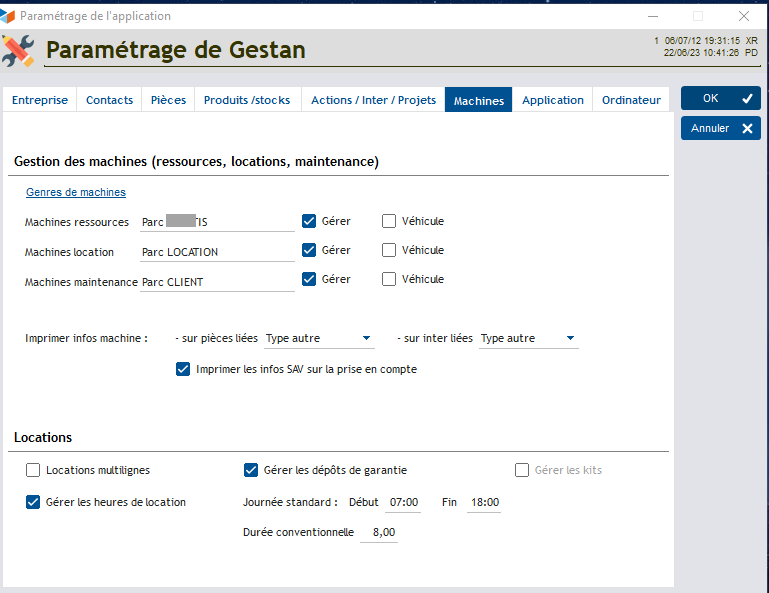Click the Gestan wrench and pencil icon
The image size is (769, 593).
pyautogui.click(x=18, y=50)
